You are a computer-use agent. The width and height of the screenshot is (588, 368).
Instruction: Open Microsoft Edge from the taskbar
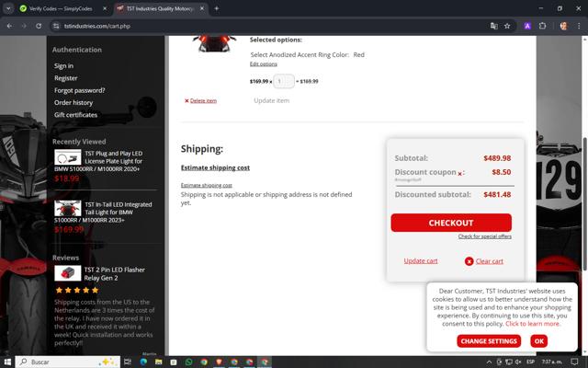(143, 362)
